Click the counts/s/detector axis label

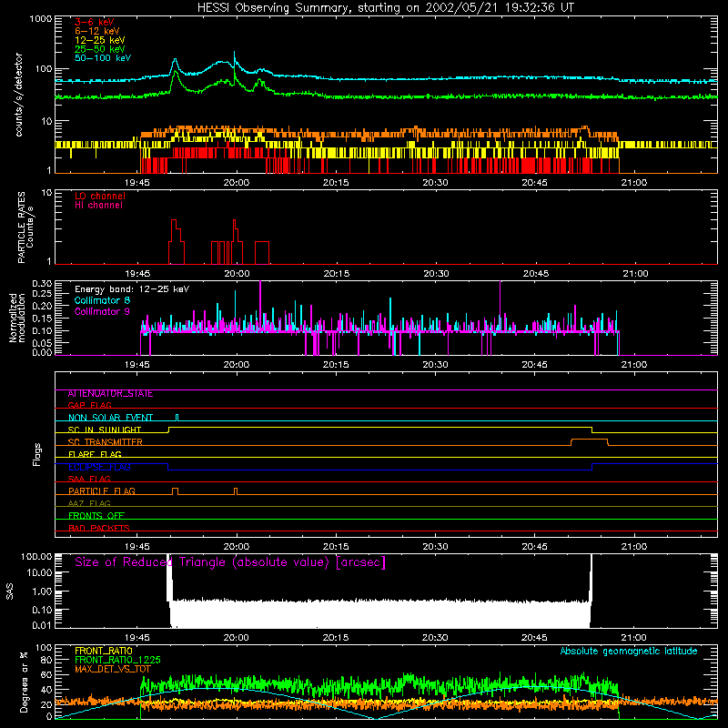click(19, 95)
